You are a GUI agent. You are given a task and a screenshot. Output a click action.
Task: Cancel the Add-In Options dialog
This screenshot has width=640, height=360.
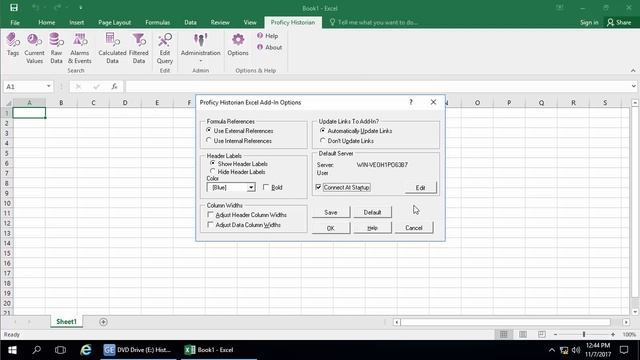tap(414, 228)
